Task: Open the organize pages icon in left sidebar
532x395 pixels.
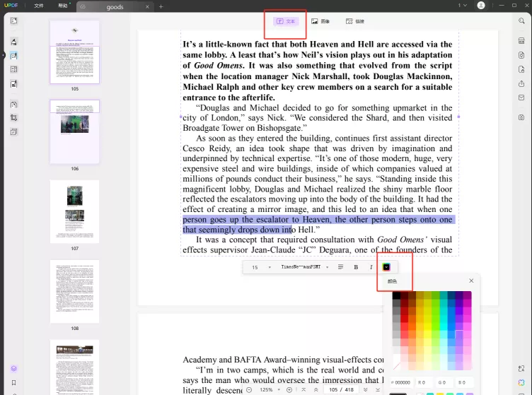Action: (x=13, y=69)
